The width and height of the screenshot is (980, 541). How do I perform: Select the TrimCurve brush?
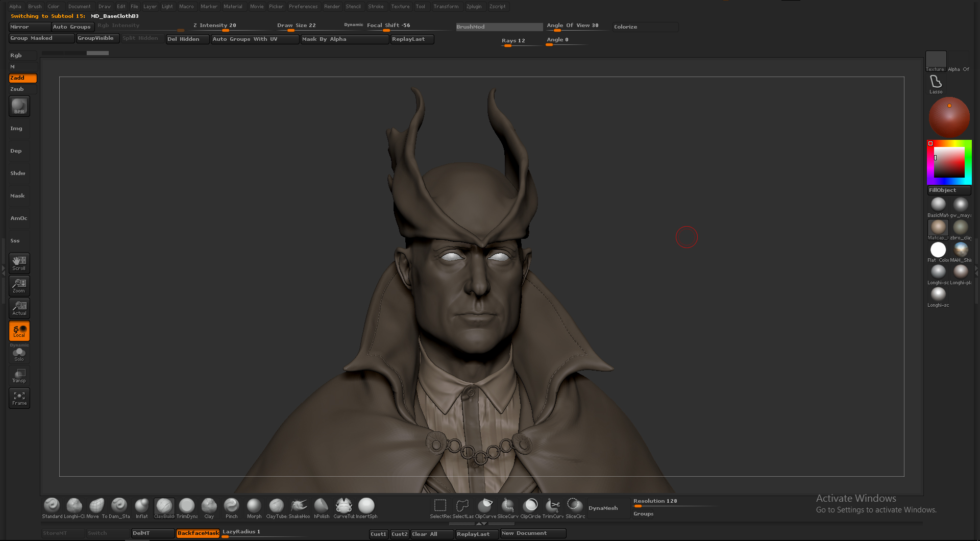click(x=553, y=508)
